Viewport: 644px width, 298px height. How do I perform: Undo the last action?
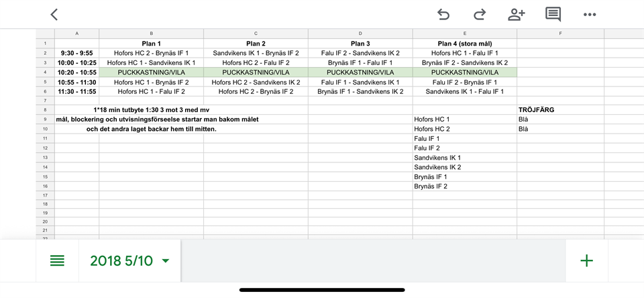pyautogui.click(x=443, y=14)
